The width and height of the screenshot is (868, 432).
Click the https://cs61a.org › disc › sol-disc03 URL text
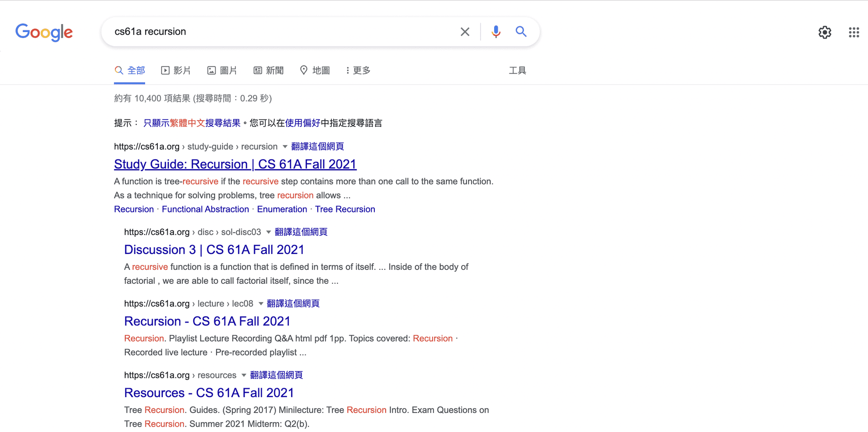coord(193,232)
